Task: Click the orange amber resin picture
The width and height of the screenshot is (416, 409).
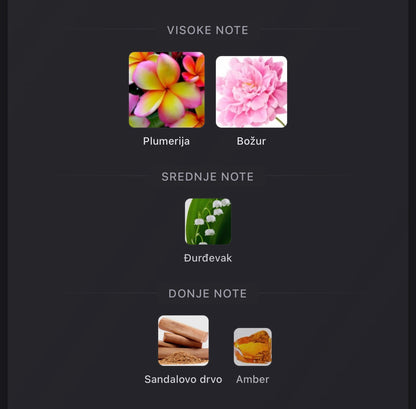Action: [x=253, y=347]
